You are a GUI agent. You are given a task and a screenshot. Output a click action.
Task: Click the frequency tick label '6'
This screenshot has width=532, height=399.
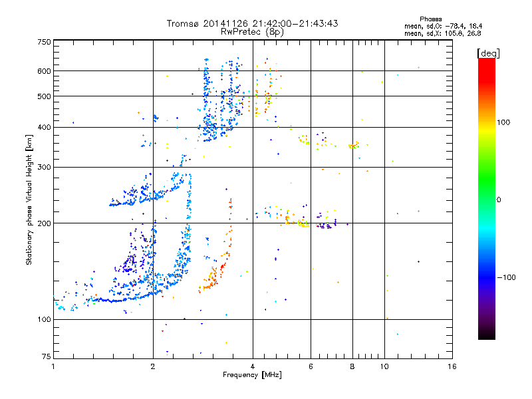coord(311,366)
